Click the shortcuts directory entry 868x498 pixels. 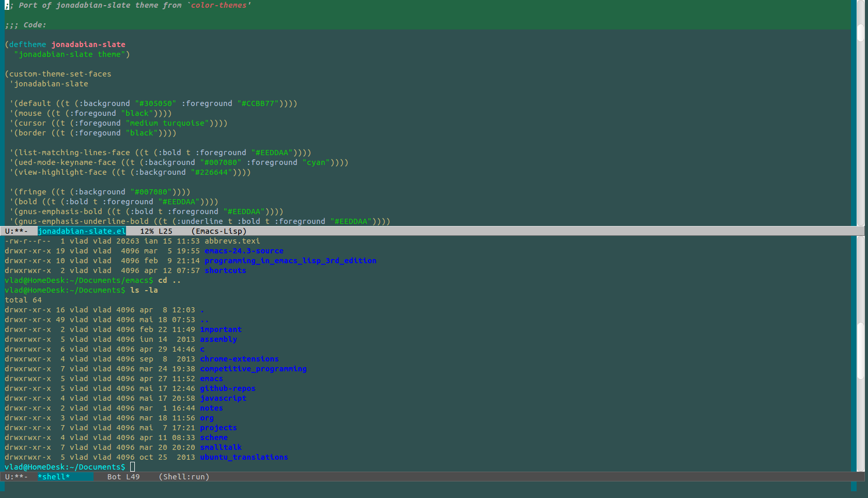(x=225, y=270)
